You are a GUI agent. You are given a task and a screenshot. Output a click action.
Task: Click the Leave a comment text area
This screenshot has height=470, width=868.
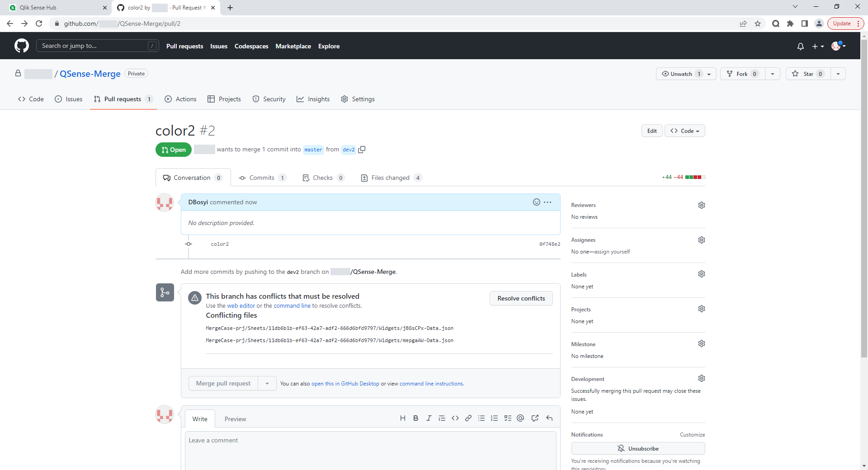[370, 450]
